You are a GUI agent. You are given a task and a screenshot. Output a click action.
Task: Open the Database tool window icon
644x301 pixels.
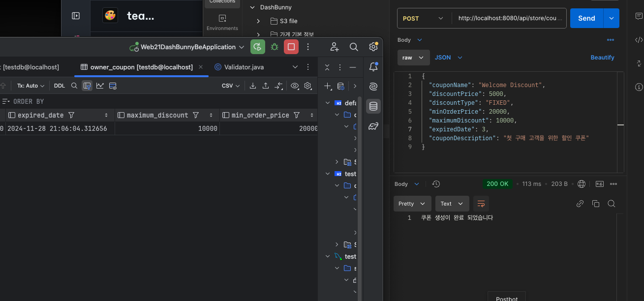point(373,106)
